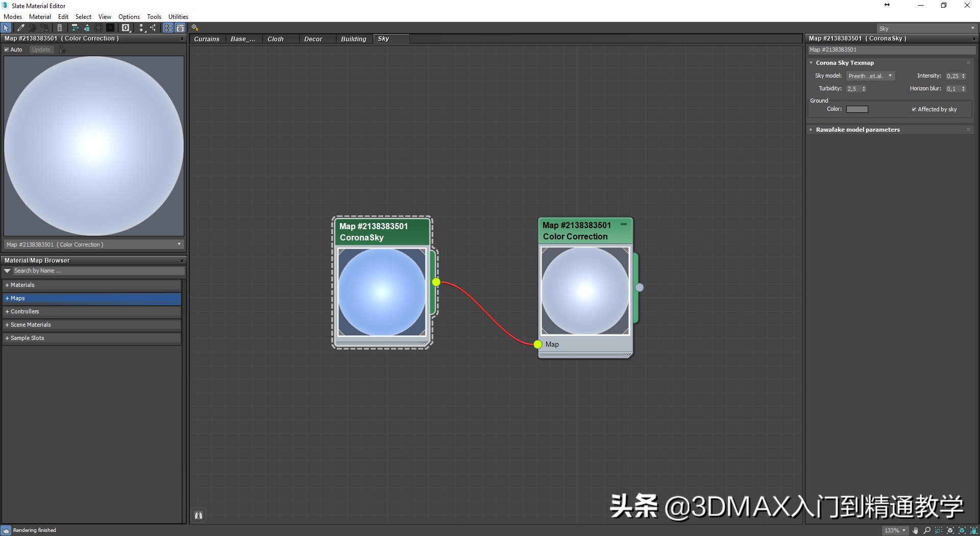Open the Material/Map Browser icon
This screenshot has height=536, width=980.
(168, 28)
